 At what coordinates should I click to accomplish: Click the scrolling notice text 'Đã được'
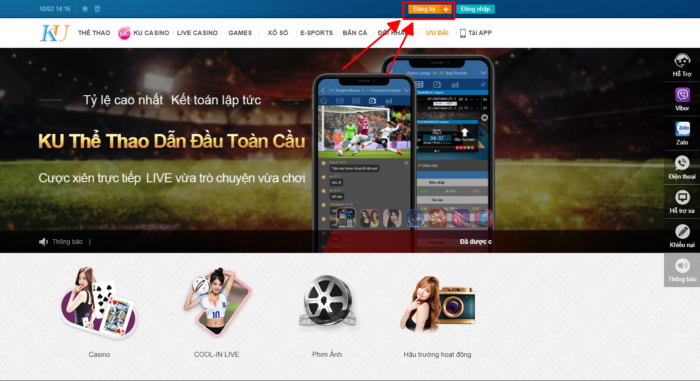click(x=475, y=242)
